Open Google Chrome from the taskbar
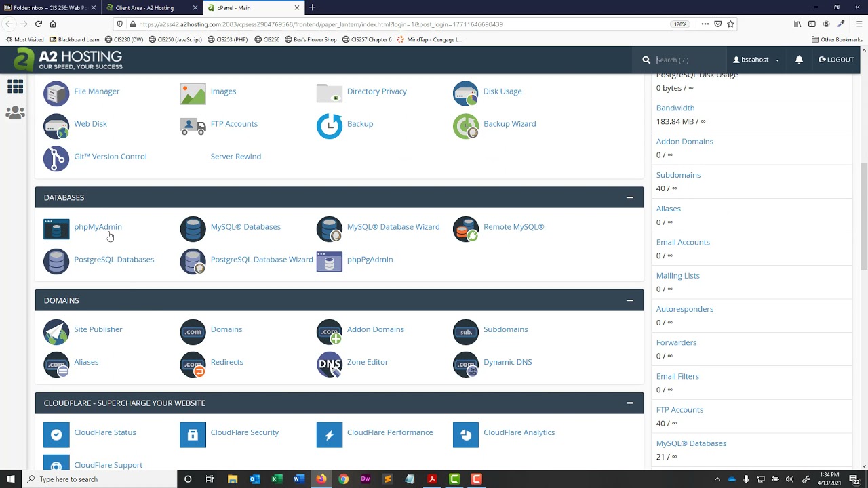Image resolution: width=868 pixels, height=488 pixels. (x=344, y=479)
